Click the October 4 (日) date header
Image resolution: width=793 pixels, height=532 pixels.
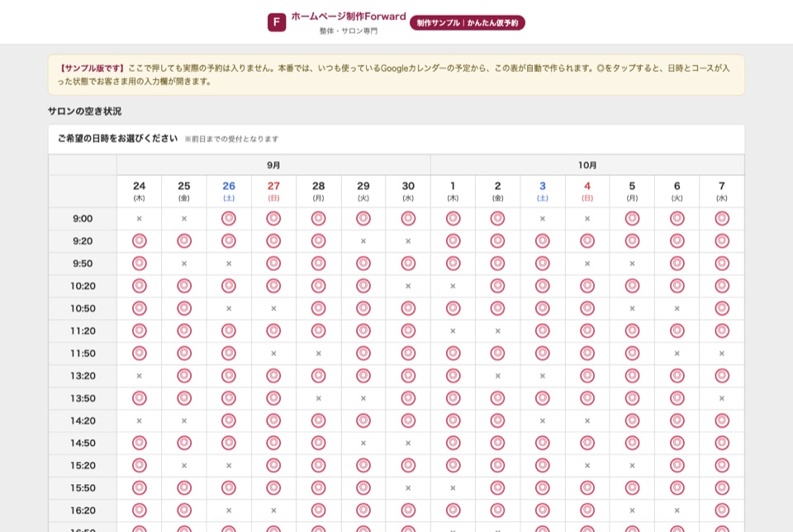pyautogui.click(x=587, y=191)
